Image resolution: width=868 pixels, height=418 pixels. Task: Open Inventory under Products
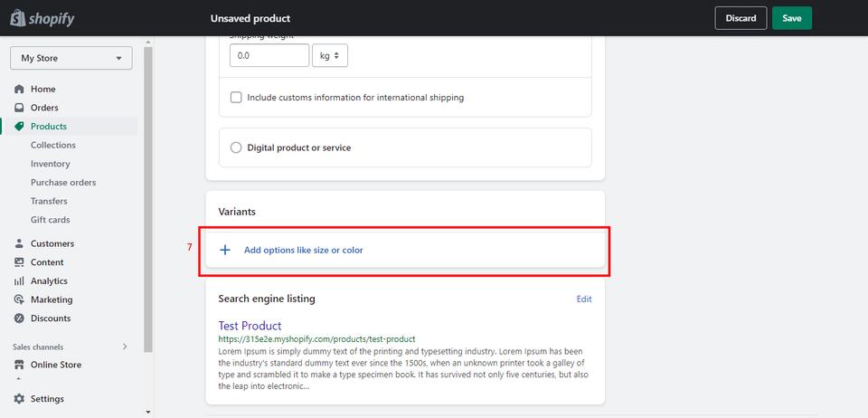pyautogui.click(x=51, y=164)
